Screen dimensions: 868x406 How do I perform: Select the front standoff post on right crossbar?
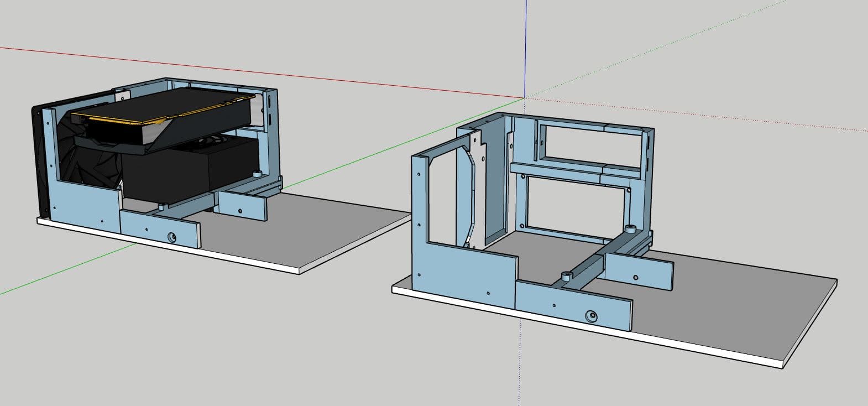tap(566, 275)
